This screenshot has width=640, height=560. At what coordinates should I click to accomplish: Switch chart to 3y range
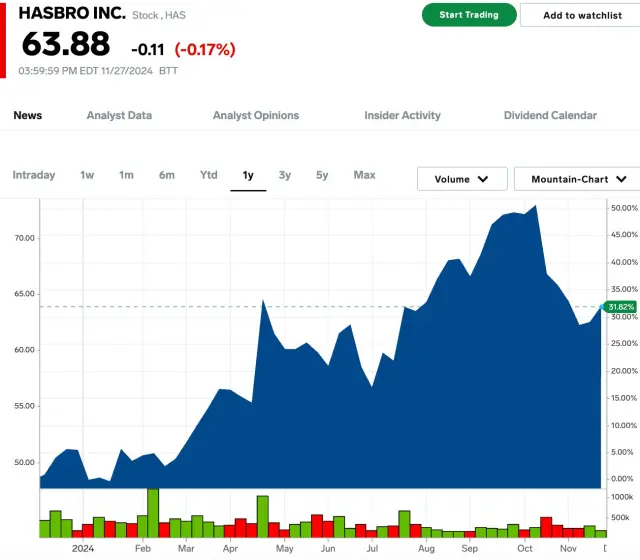pyautogui.click(x=285, y=175)
